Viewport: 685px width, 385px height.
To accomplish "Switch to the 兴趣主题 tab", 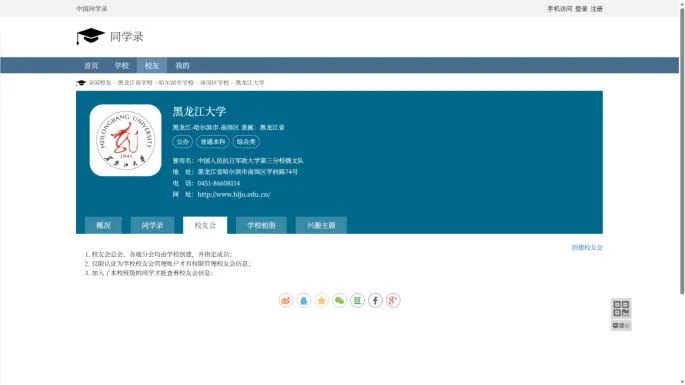I will 321,225.
